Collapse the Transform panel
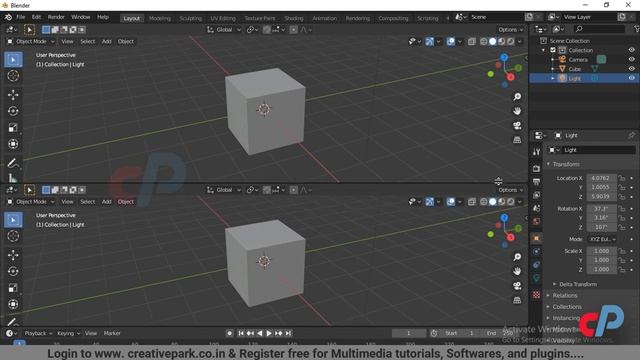This screenshot has width=640, height=360. [x=565, y=164]
